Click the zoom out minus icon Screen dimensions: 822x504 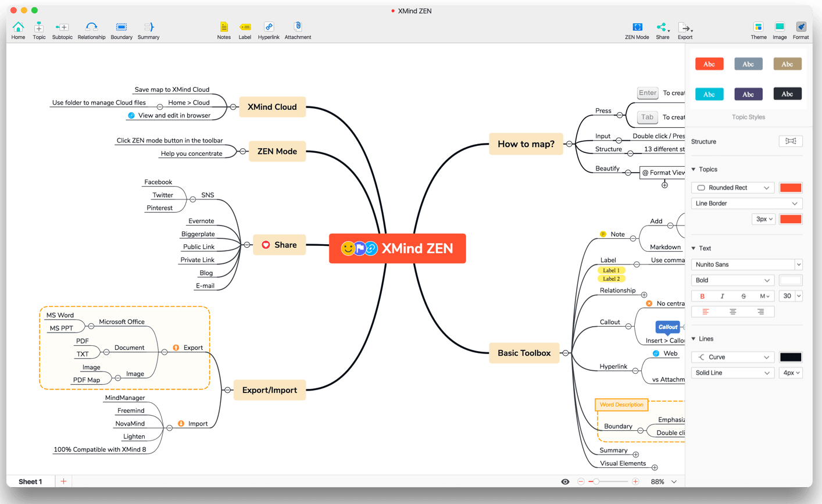[581, 482]
